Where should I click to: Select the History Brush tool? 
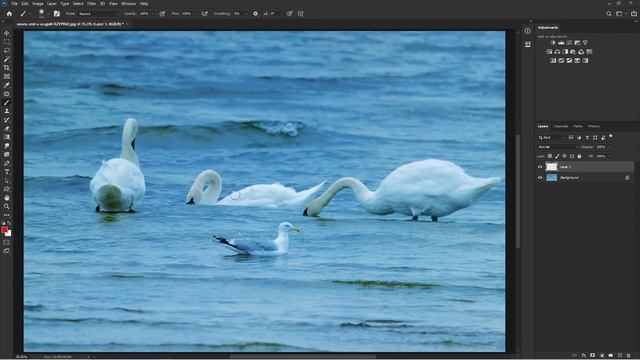click(7, 120)
